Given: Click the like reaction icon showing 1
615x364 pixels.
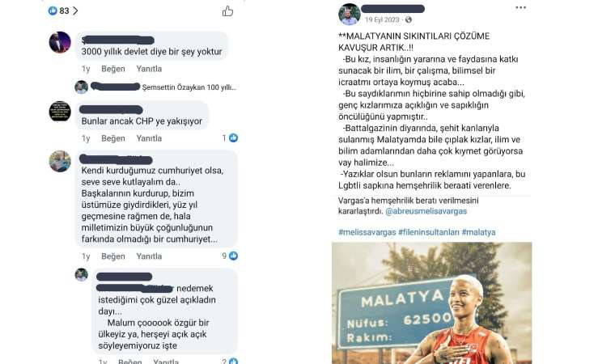Looking at the screenshot, I should 233,138.
